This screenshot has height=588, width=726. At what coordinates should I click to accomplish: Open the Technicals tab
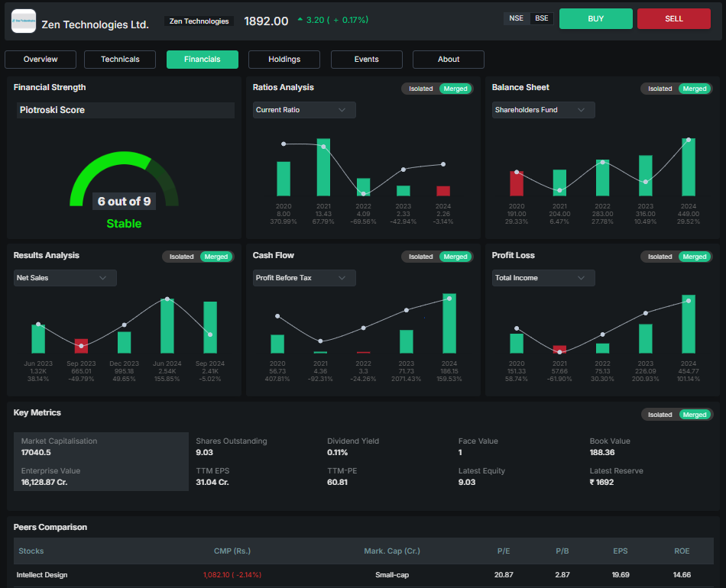[x=120, y=60]
